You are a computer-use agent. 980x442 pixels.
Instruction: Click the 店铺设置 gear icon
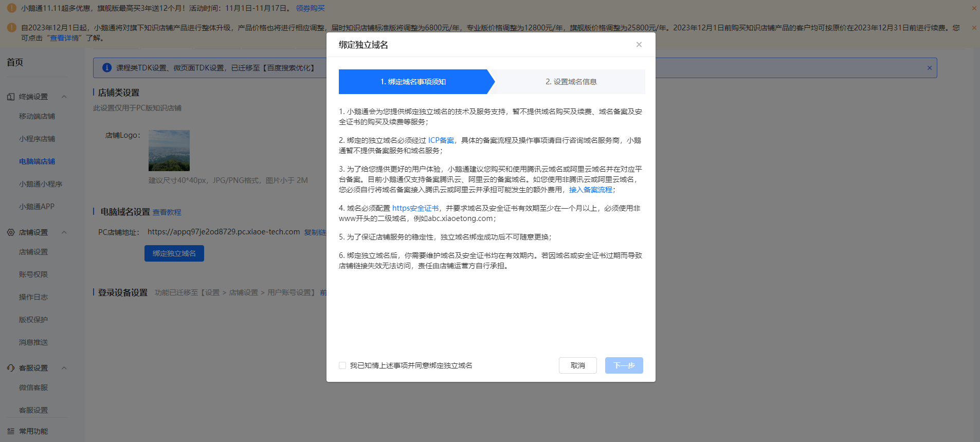pyautogui.click(x=11, y=232)
